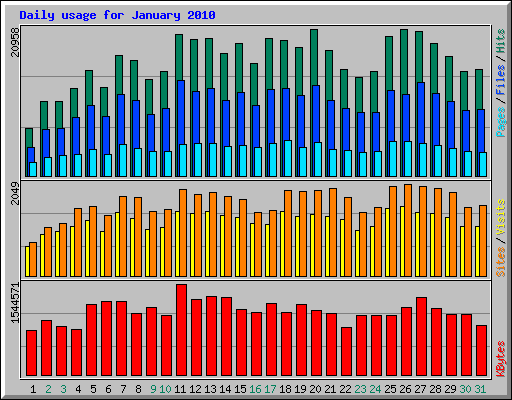Screen dimensions: 512x400
Task: Click the "Daily usage for January 2010" title
Action: click(x=117, y=15)
